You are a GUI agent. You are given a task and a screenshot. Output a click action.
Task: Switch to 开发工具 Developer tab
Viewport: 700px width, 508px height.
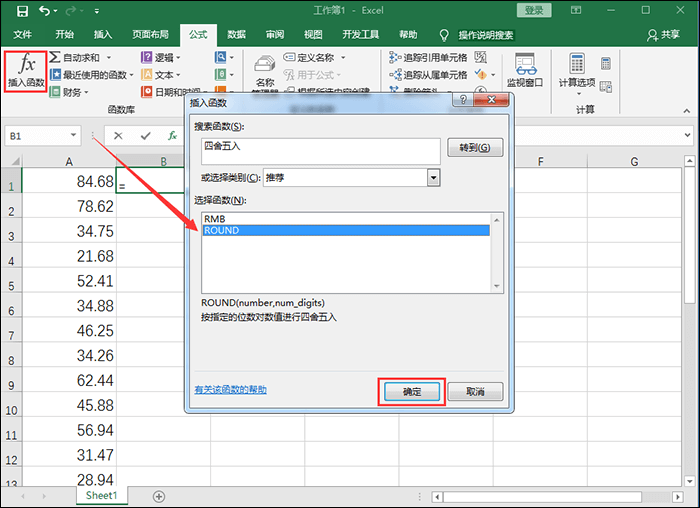tap(360, 34)
